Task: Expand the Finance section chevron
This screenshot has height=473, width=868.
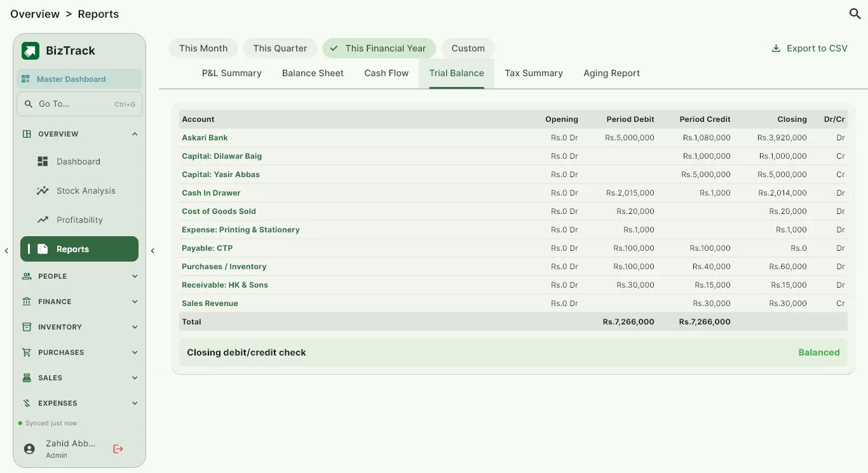Action: point(135,302)
